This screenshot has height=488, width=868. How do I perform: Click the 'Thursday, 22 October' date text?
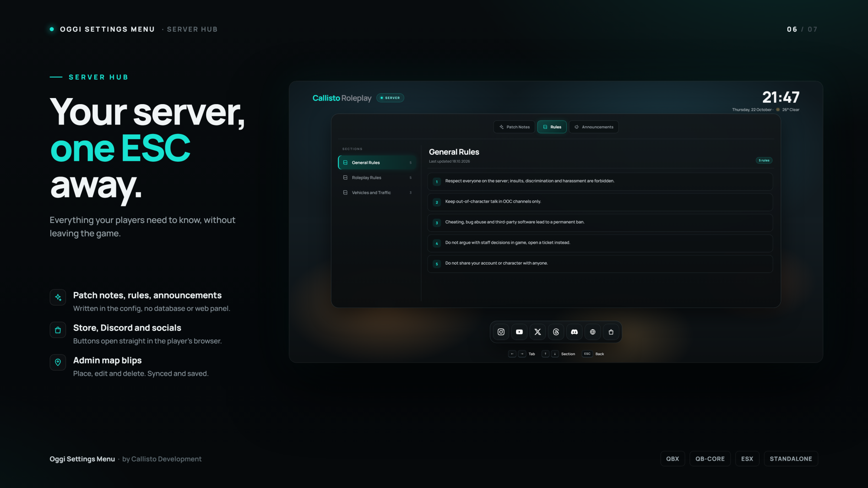pos(752,110)
